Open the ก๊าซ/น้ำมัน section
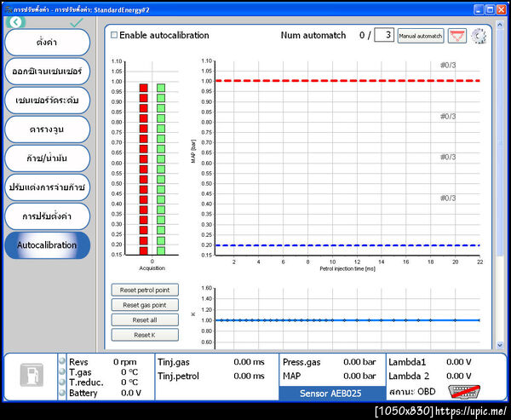 47,158
